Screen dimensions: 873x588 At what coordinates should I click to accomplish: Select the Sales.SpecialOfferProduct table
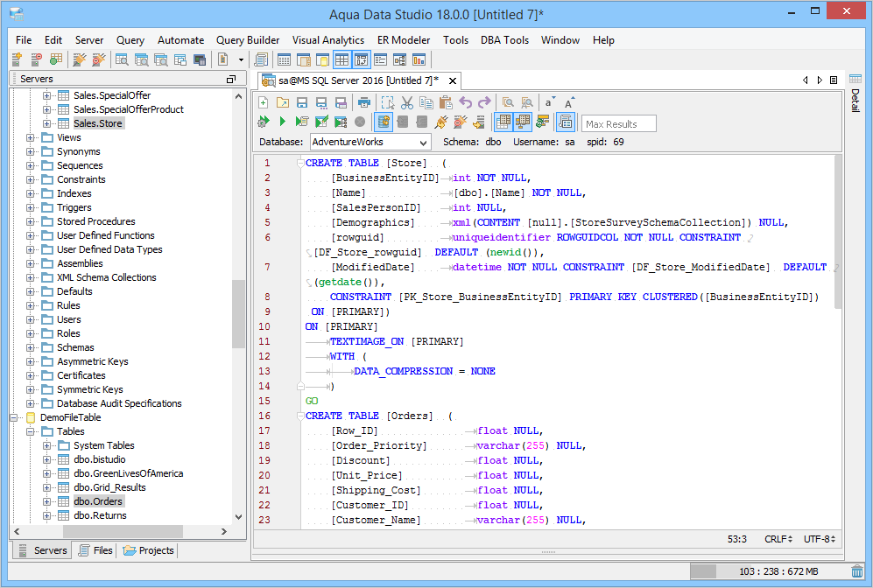128,109
